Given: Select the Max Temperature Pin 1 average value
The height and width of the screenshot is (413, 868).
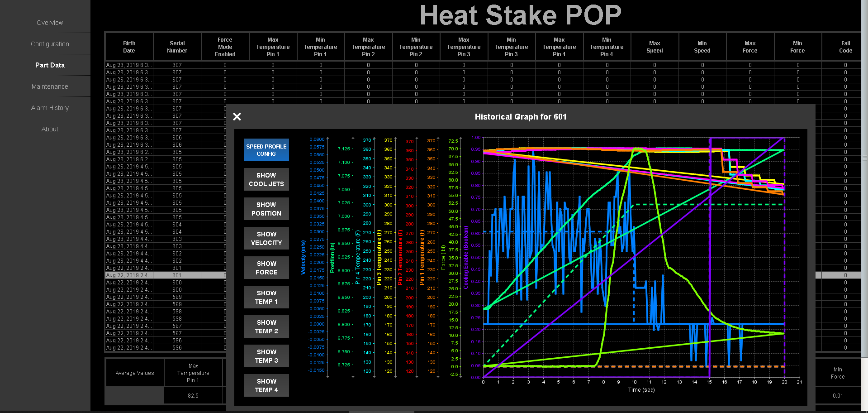Looking at the screenshot, I should (193, 395).
